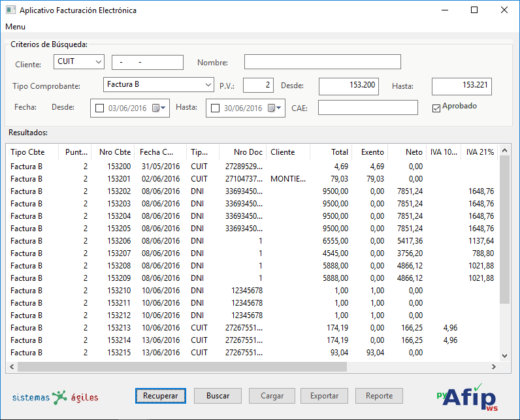This screenshot has height=420, width=520.
Task: Open the CUIT document type dropdown
Action: pyautogui.click(x=79, y=62)
